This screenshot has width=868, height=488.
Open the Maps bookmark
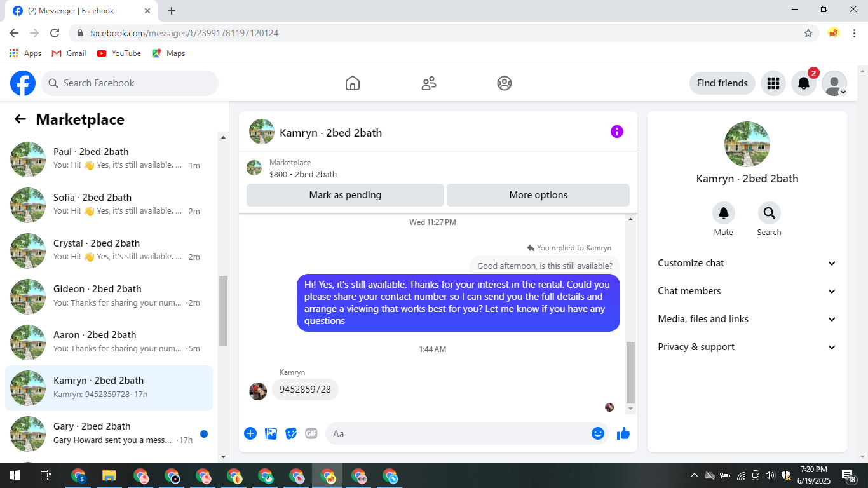(168, 53)
